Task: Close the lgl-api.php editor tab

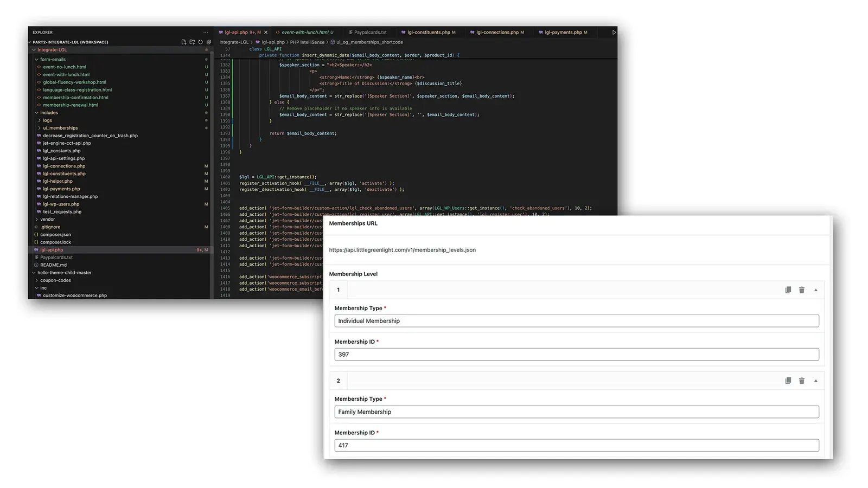Action: coord(266,33)
